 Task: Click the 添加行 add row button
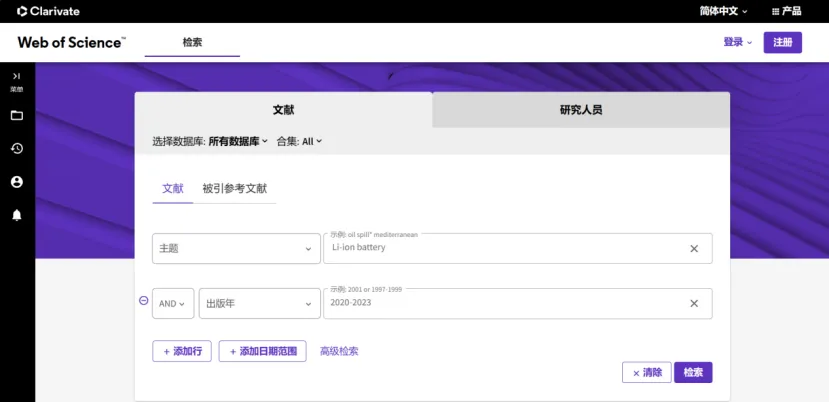[182, 351]
